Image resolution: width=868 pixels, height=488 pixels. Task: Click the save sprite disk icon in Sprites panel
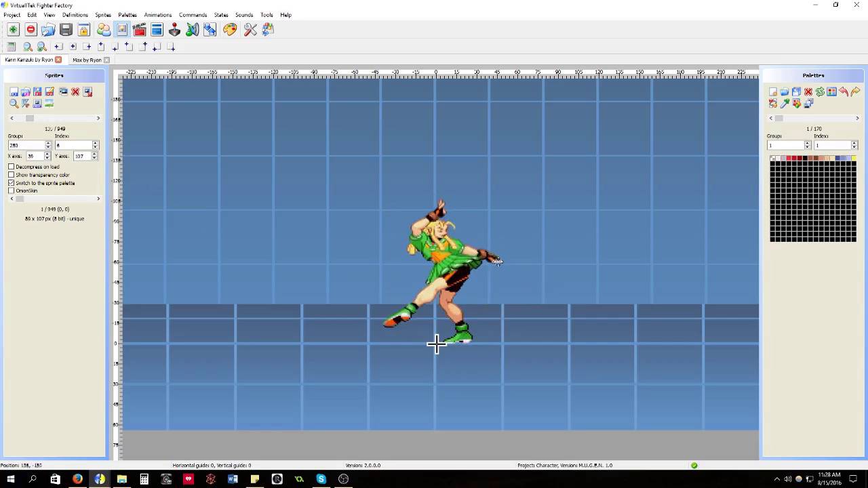pos(37,91)
